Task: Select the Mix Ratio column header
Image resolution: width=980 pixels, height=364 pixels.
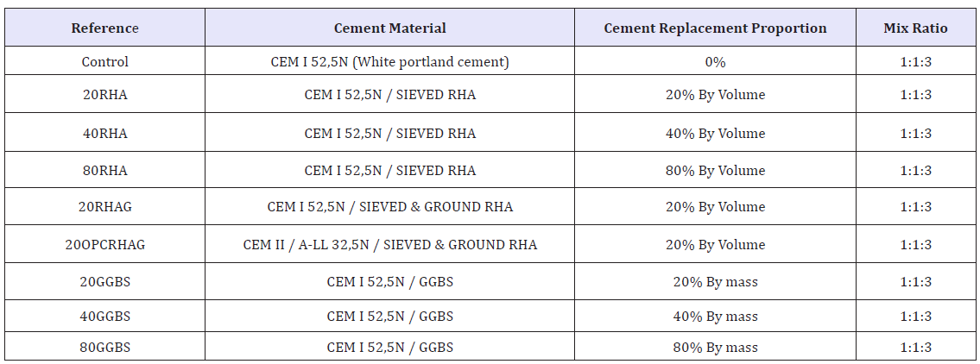Action: point(915,28)
